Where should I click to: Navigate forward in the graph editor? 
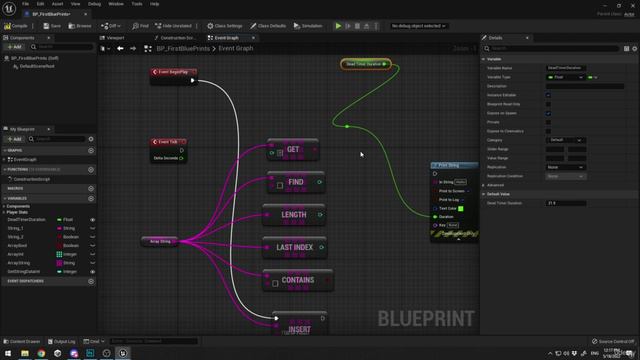[x=133, y=49]
